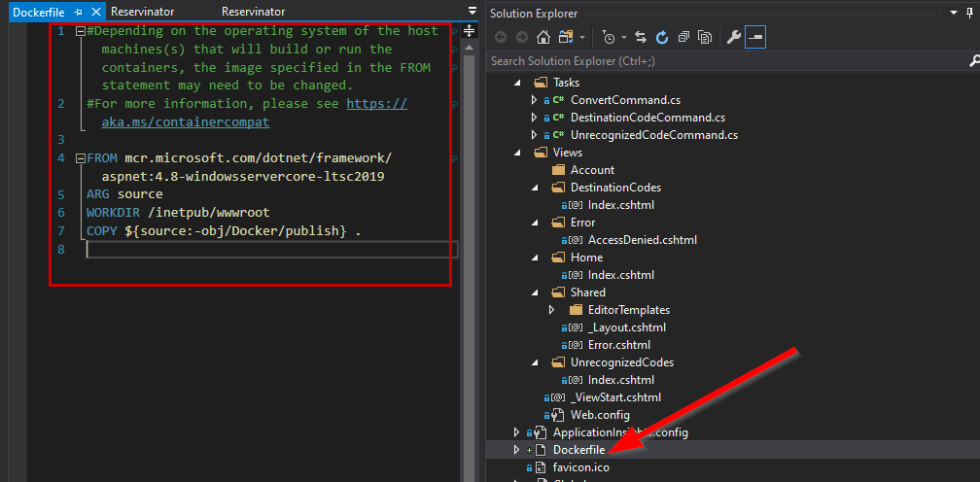Select Web.config under Views
Image resolution: width=980 pixels, height=482 pixels.
(600, 415)
